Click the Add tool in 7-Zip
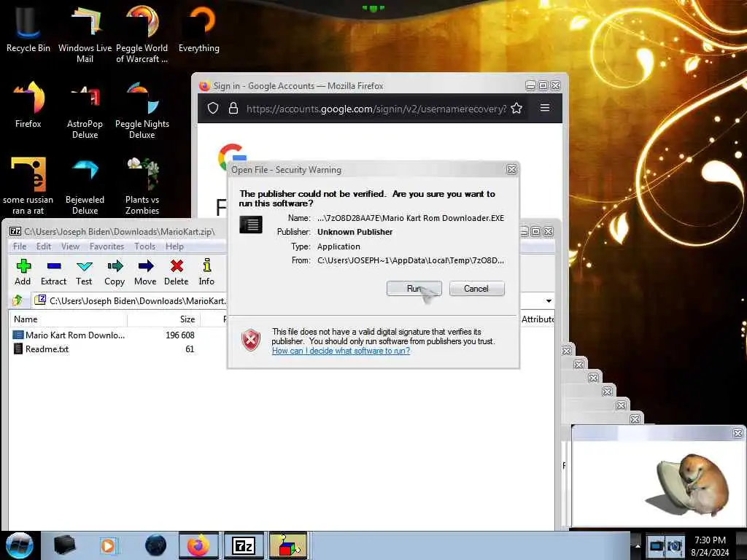Image resolution: width=747 pixels, height=560 pixels. point(23,273)
